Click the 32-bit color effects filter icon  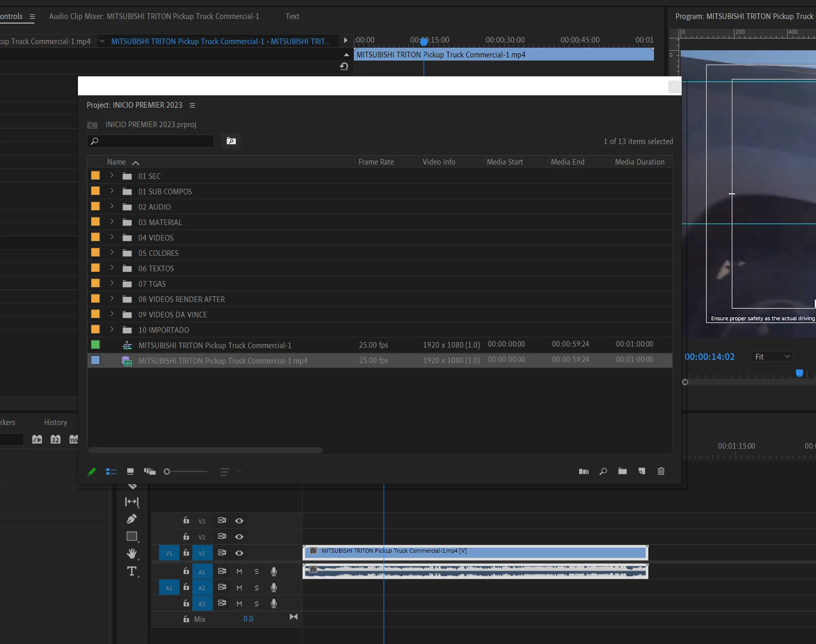coord(55,439)
